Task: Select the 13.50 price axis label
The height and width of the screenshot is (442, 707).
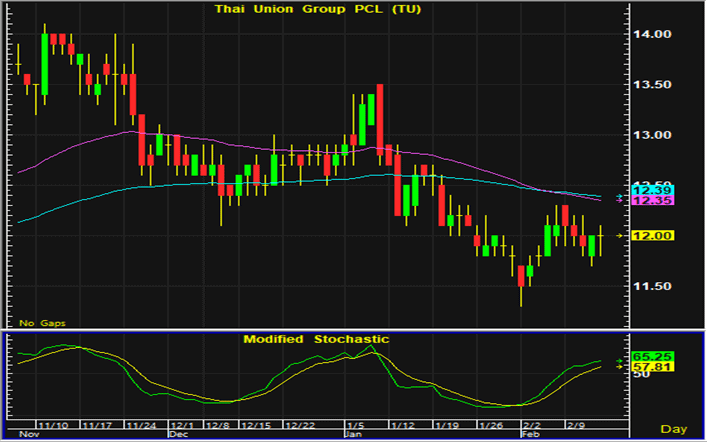Action: [x=654, y=85]
